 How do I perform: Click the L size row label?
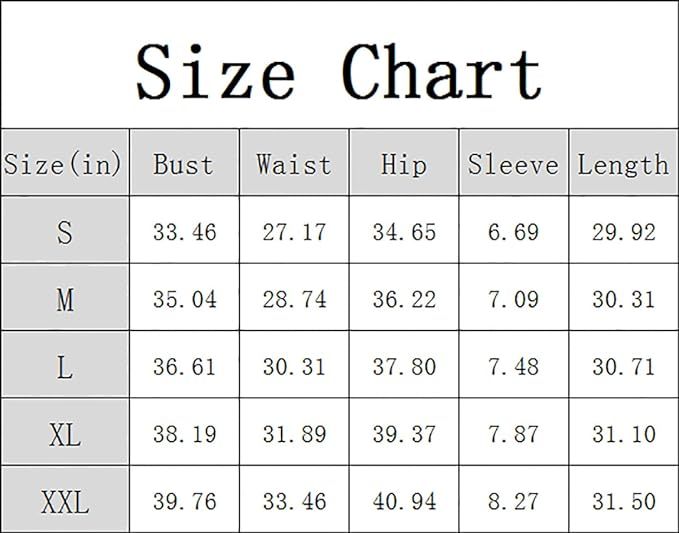pos(65,365)
